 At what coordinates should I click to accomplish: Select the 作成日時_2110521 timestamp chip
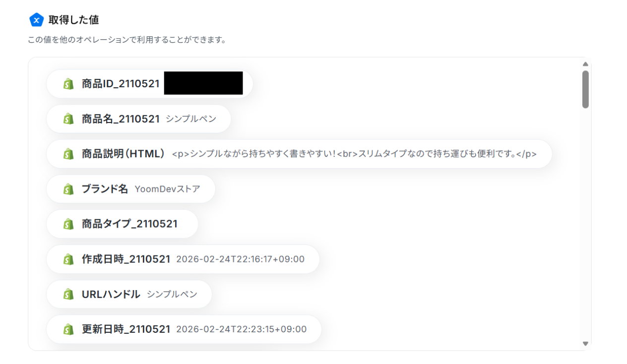coord(183,259)
